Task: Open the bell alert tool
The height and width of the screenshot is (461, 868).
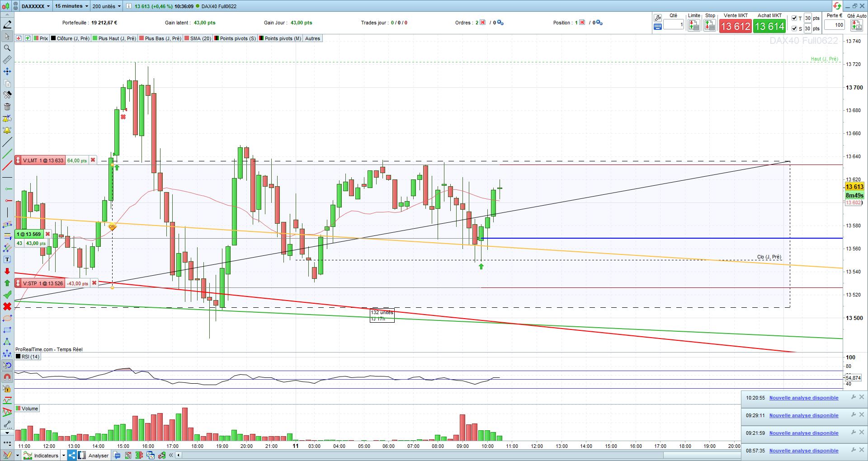Action: 7,130
